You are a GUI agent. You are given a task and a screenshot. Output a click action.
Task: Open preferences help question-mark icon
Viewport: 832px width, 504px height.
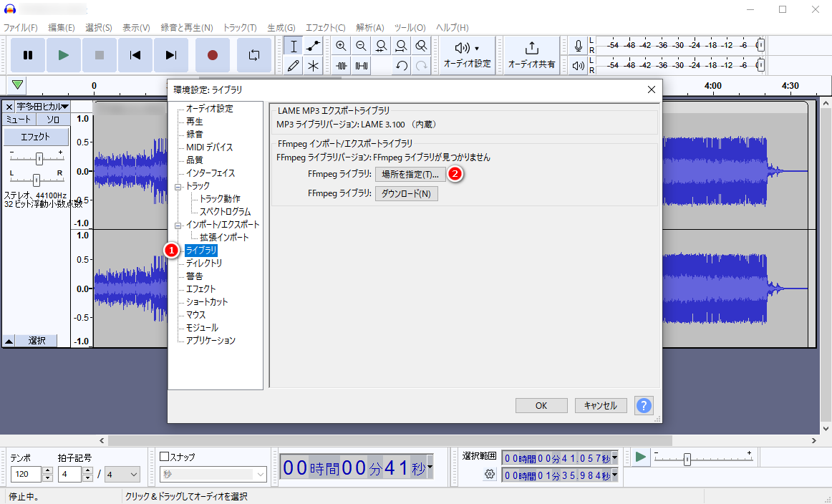pyautogui.click(x=644, y=405)
